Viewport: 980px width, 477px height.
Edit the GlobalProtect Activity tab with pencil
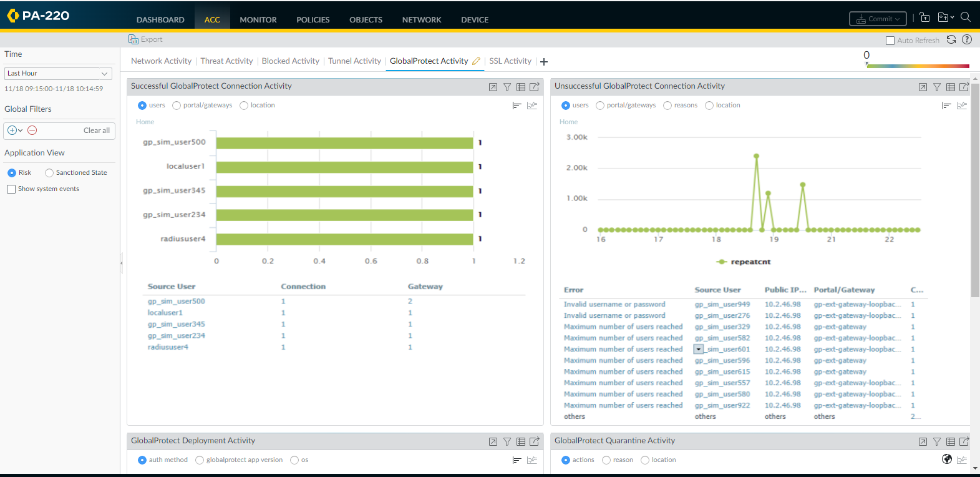tap(476, 61)
